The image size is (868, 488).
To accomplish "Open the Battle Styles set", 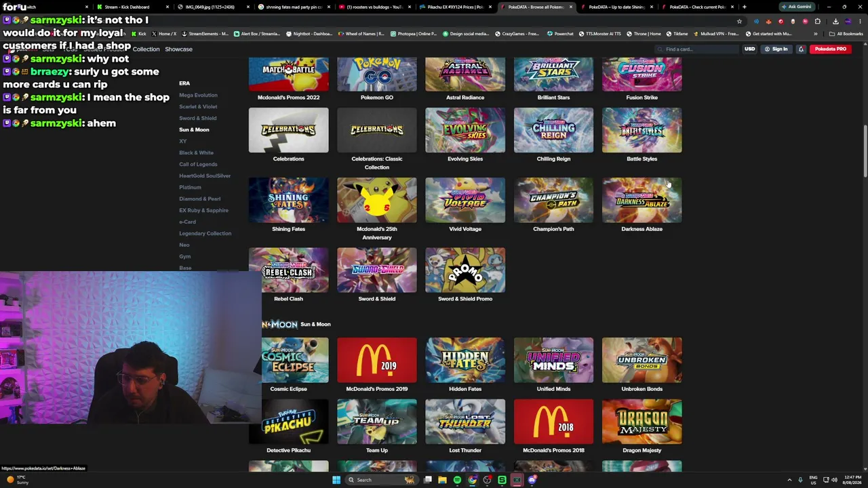I will (x=642, y=130).
